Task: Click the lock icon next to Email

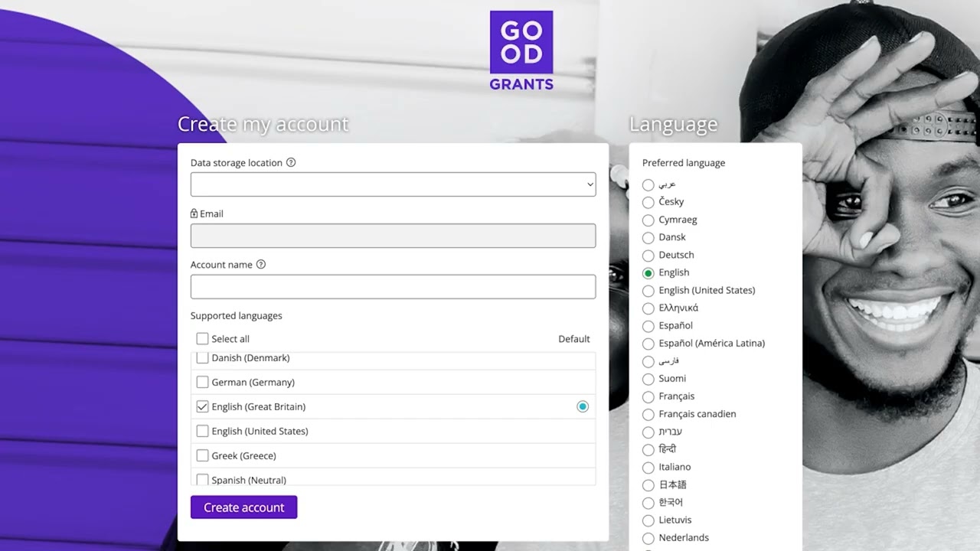Action: tap(194, 214)
